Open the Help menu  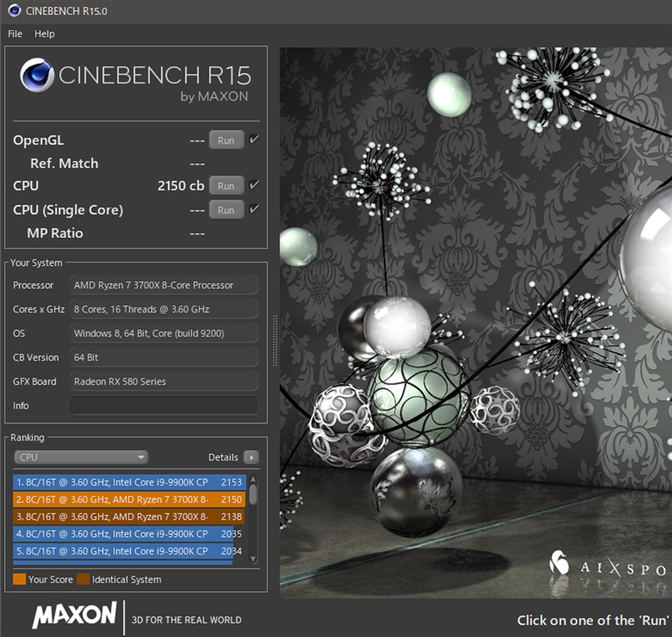coord(45,34)
